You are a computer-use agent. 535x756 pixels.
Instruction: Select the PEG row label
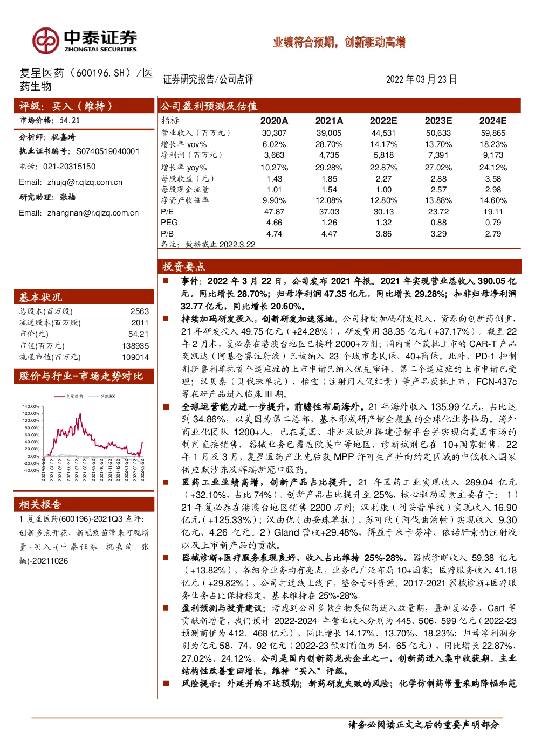(x=169, y=223)
